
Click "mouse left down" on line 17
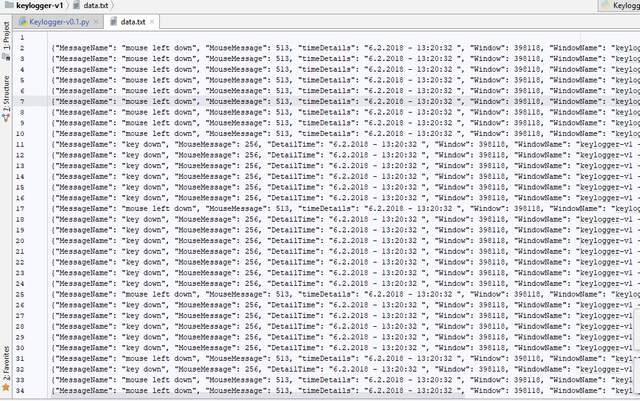click(x=161, y=208)
